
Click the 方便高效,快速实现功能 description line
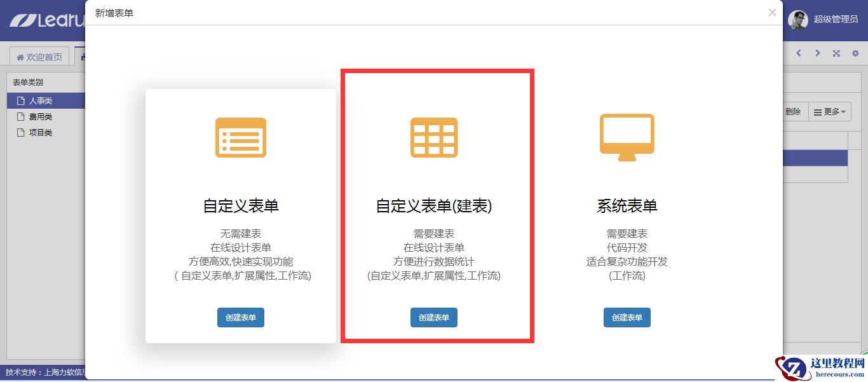(241, 262)
